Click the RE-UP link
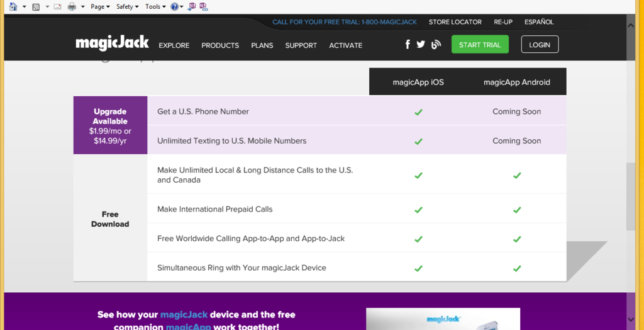Image resolution: width=644 pixels, height=330 pixels. (503, 22)
